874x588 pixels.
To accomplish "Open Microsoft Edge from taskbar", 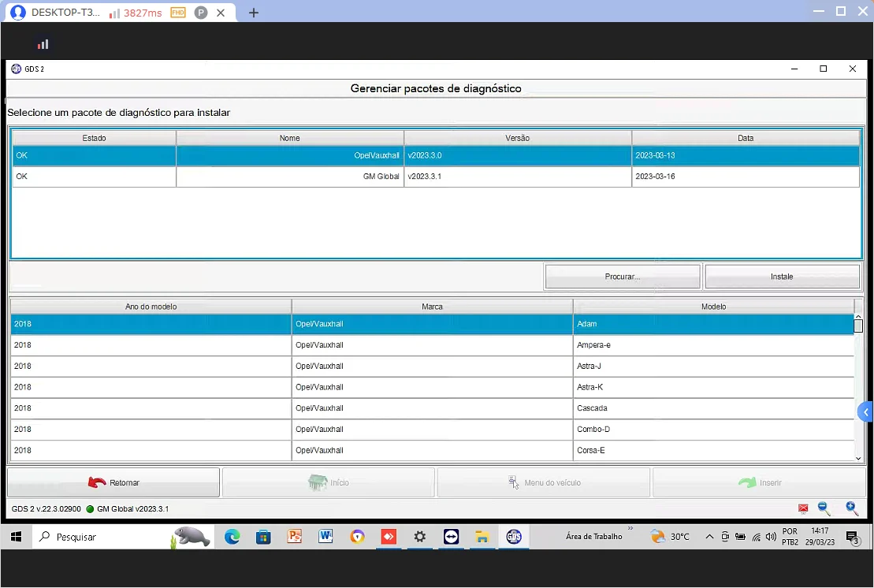I will coord(232,537).
